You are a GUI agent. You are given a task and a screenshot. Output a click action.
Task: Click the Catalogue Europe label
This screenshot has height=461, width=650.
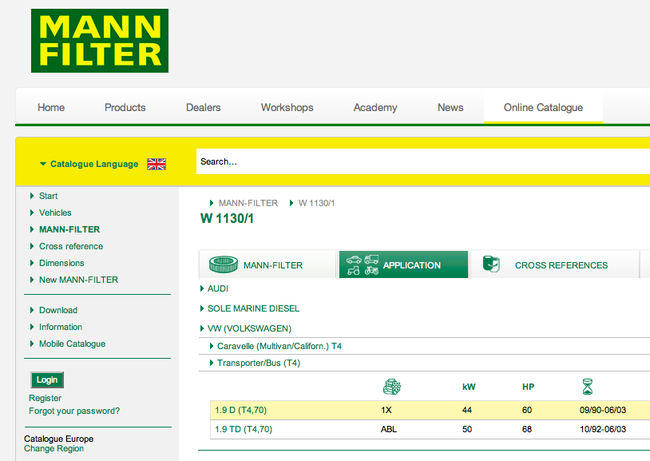58,439
